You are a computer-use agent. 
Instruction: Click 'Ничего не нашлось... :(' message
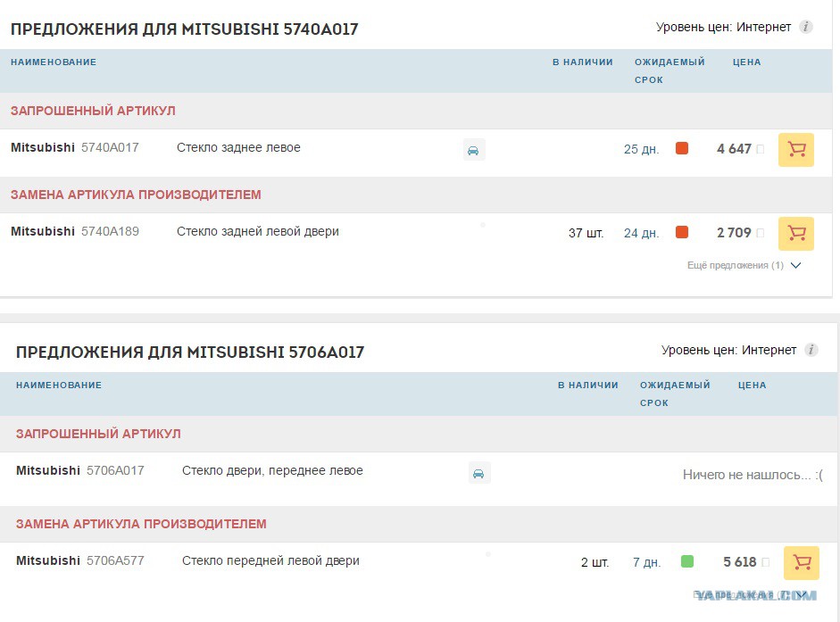point(753,475)
